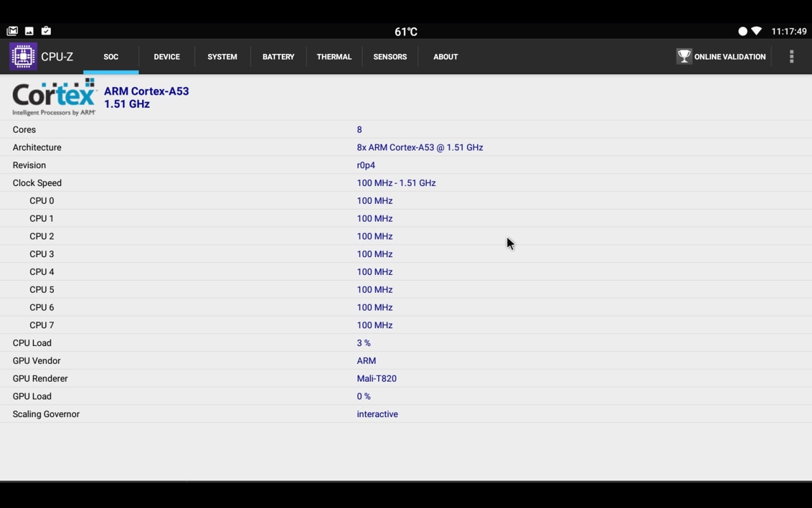Click the CPU 2 label
The image size is (812, 508).
(42, 236)
